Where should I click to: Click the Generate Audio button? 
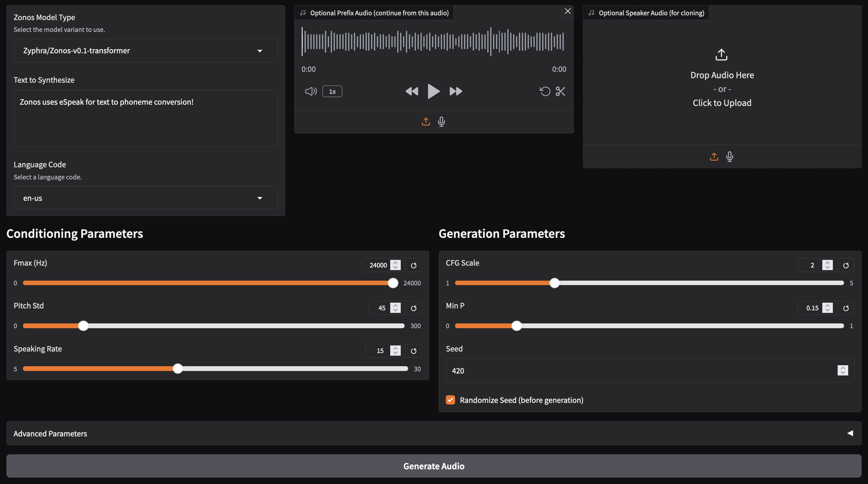434,466
